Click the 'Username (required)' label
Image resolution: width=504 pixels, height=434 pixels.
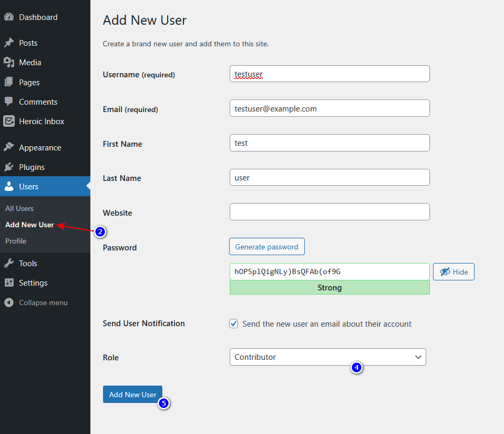tap(139, 75)
